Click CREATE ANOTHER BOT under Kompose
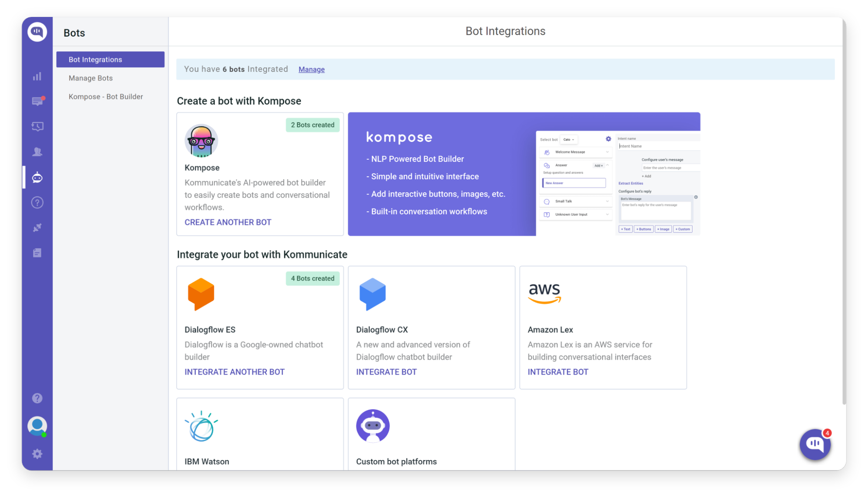The image size is (868, 497). [228, 222]
